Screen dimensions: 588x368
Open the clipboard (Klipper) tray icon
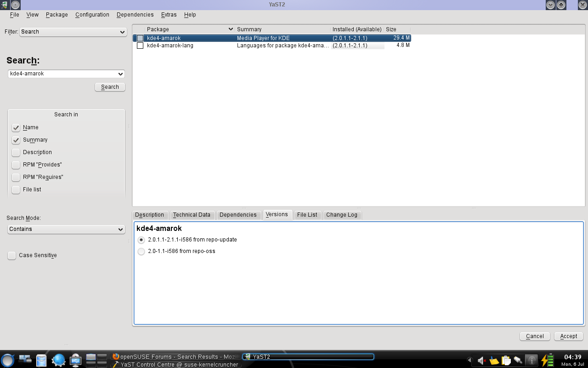(506, 361)
